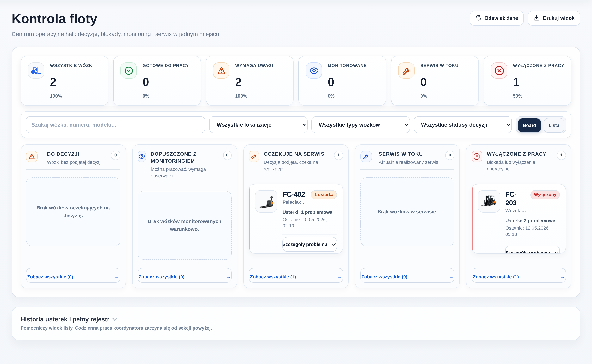The height and width of the screenshot is (364, 592).
Task: Click the FC-402 card title
Action: (x=294, y=194)
